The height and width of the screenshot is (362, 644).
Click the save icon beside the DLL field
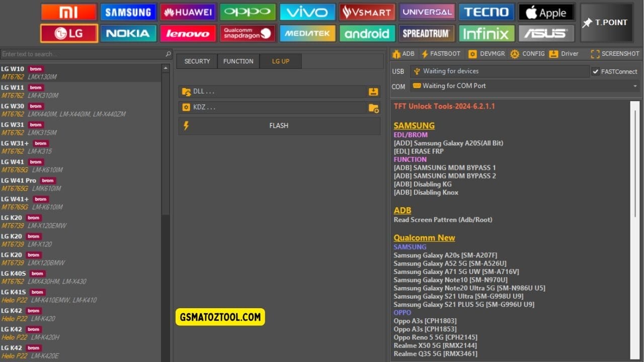[373, 91]
